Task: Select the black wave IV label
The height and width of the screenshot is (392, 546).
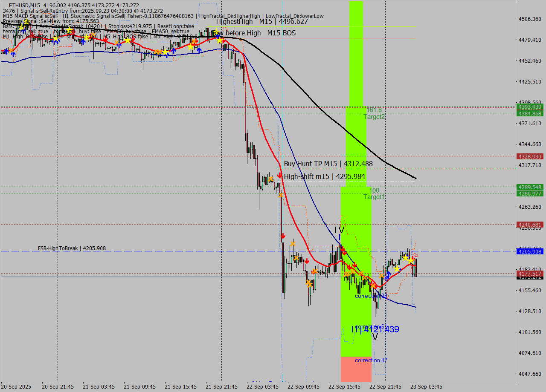Action: click(x=339, y=230)
